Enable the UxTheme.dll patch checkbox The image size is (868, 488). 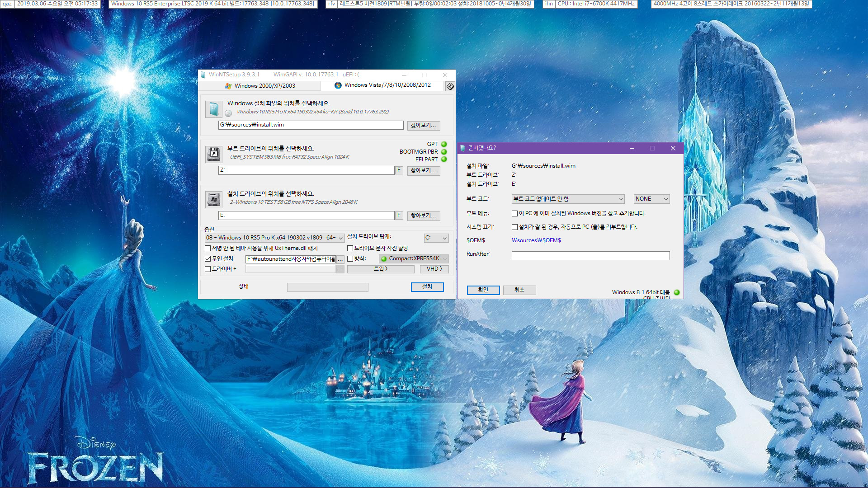pyautogui.click(x=208, y=248)
